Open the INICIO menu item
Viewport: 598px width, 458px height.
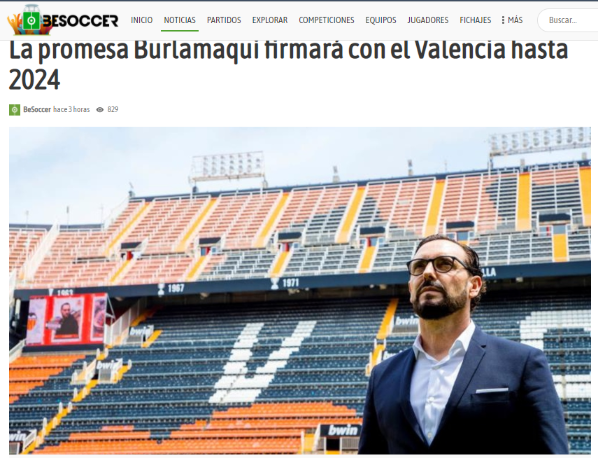click(141, 20)
